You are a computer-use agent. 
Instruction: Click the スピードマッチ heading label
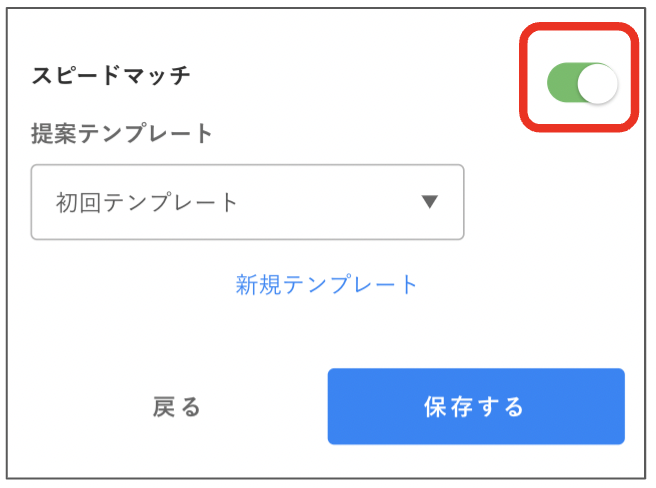click(111, 76)
